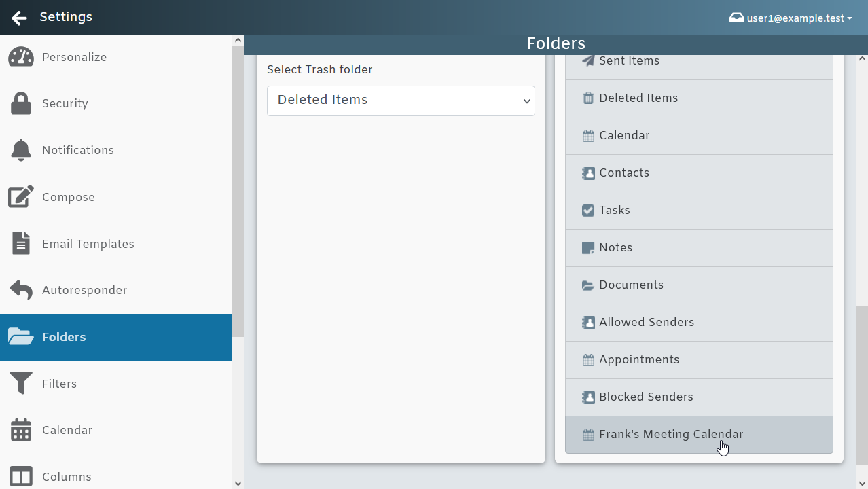Screen dimensions: 868x489
Task: Open the user1@example.test account menu
Action: coord(791,18)
